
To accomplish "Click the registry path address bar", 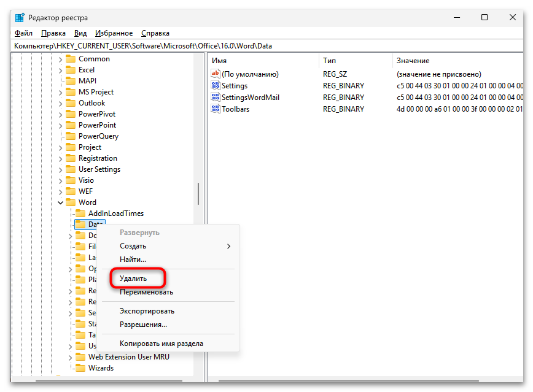I will tap(184, 45).
